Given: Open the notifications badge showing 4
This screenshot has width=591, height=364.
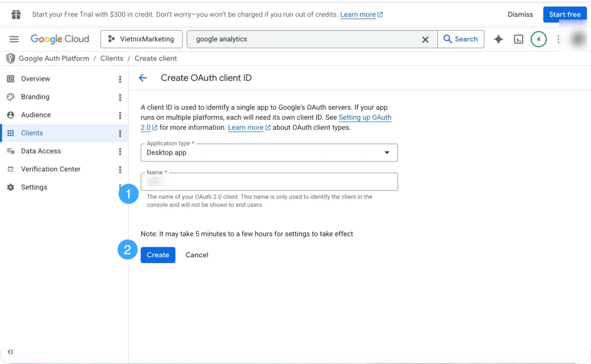Looking at the screenshot, I should 538,39.
